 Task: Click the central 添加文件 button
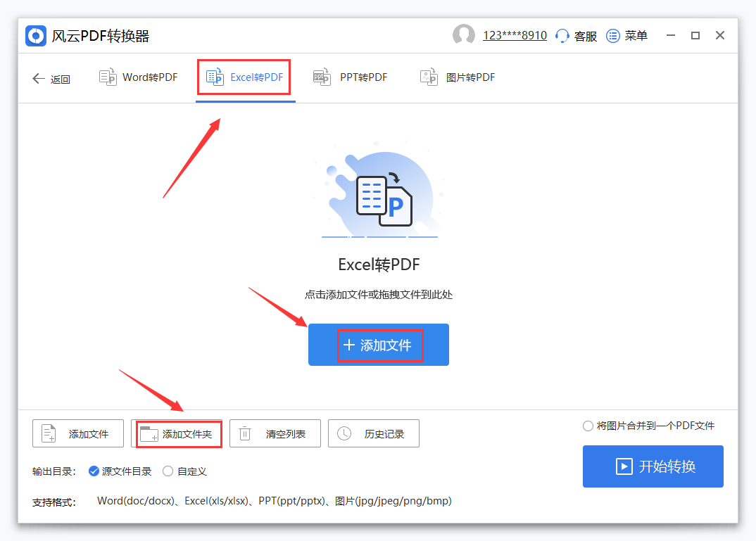click(378, 345)
